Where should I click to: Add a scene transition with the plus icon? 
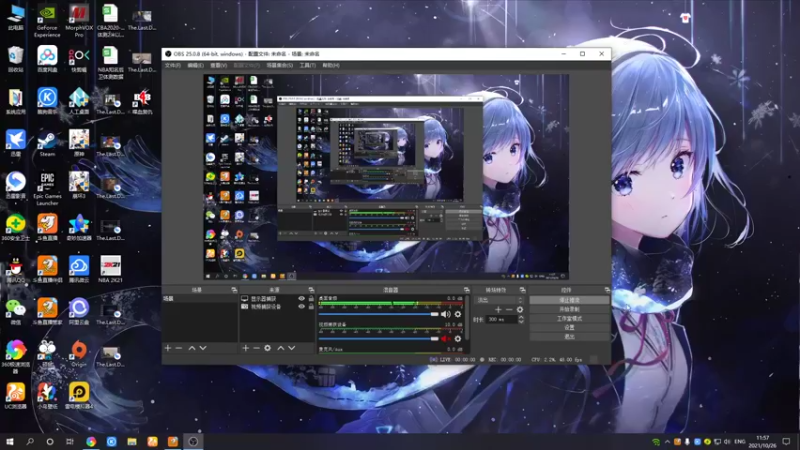click(x=498, y=310)
